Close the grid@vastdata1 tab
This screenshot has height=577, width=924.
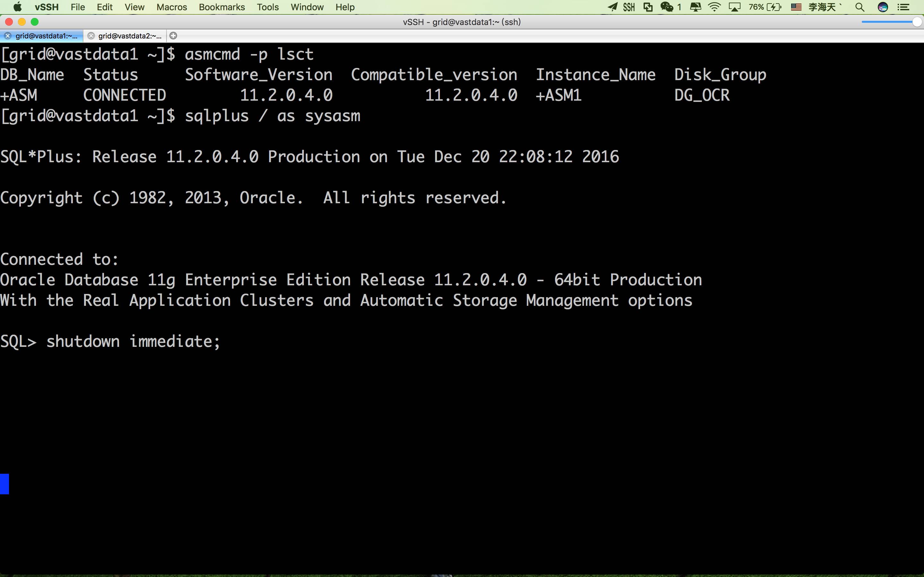8,36
